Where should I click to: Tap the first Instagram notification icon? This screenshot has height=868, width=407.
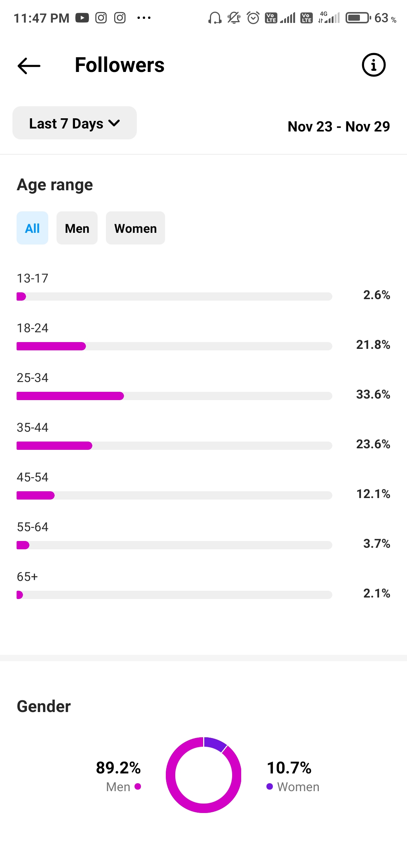[x=101, y=18]
